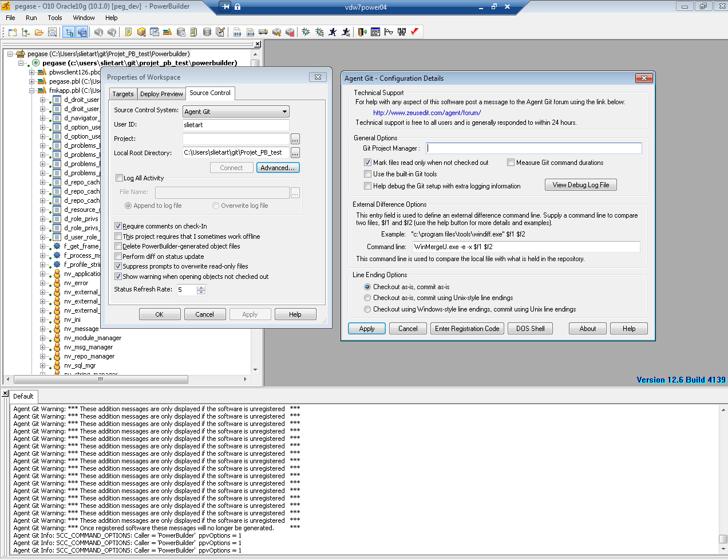Toggle the System Tree toolbar icon
728x560 pixels.
pyautogui.click(x=69, y=32)
